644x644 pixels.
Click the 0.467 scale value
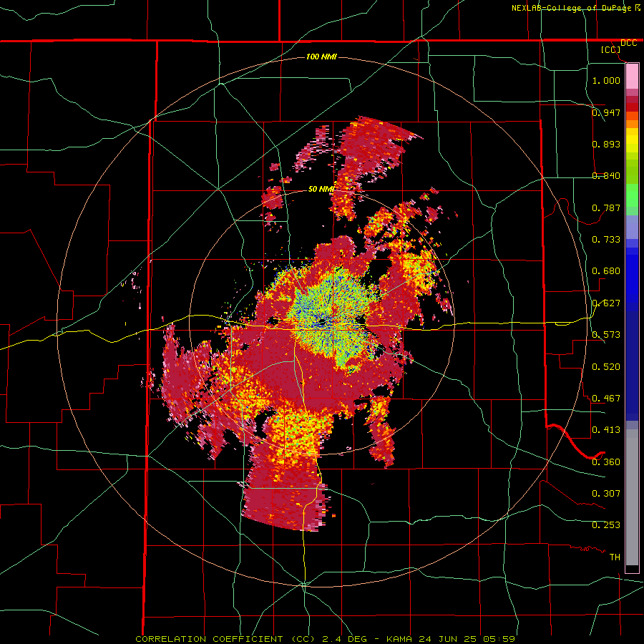[x=606, y=399]
